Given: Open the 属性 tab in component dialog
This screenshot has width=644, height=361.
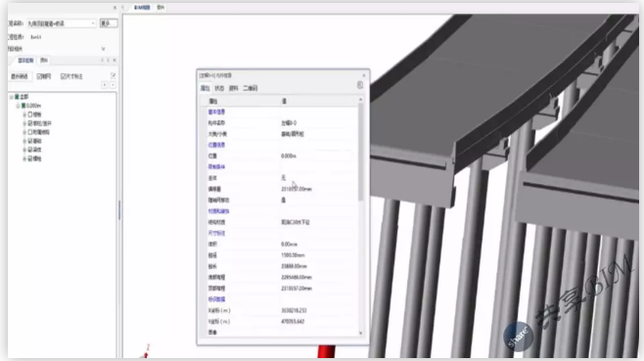Looking at the screenshot, I should click(x=205, y=88).
